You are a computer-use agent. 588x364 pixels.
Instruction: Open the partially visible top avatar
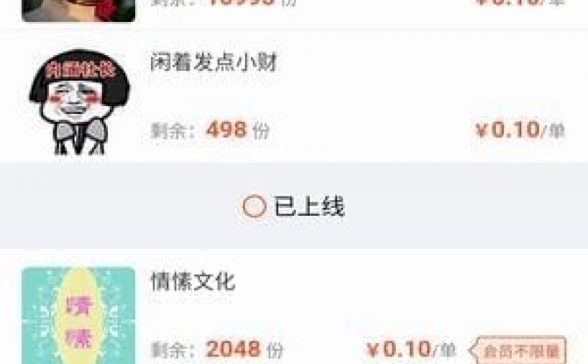[78, 11]
